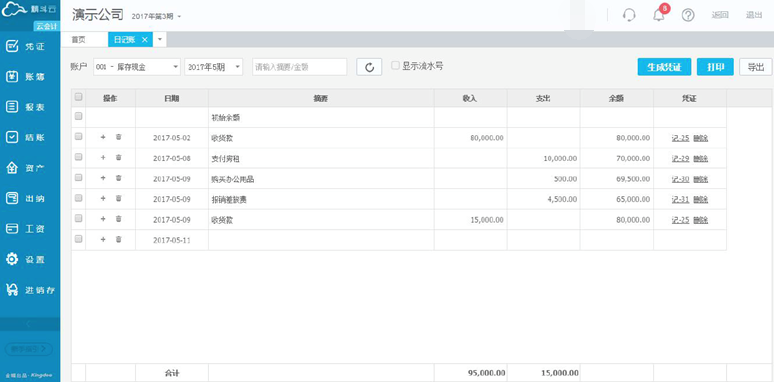This screenshot has height=382, width=774.
Task: Switch to the 首页 tab
Action: pos(78,40)
